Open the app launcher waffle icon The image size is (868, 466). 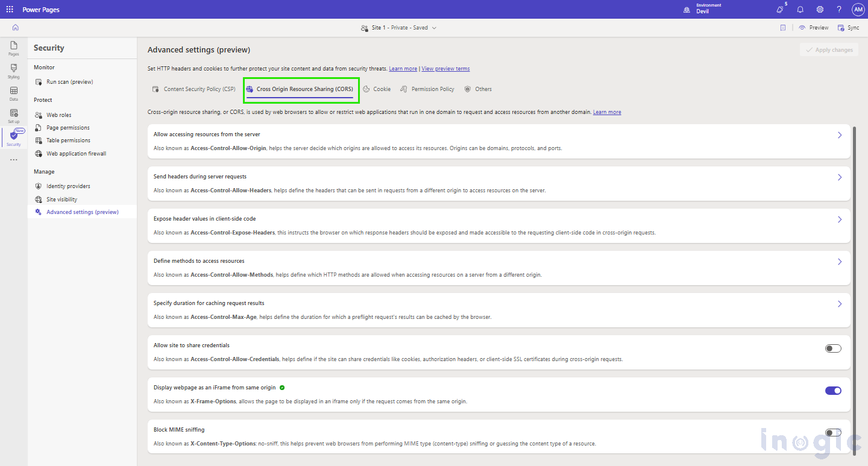[10, 10]
